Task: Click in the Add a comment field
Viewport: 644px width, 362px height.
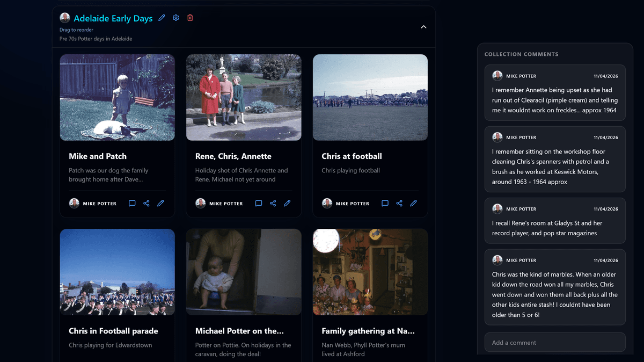Action: coord(554,343)
